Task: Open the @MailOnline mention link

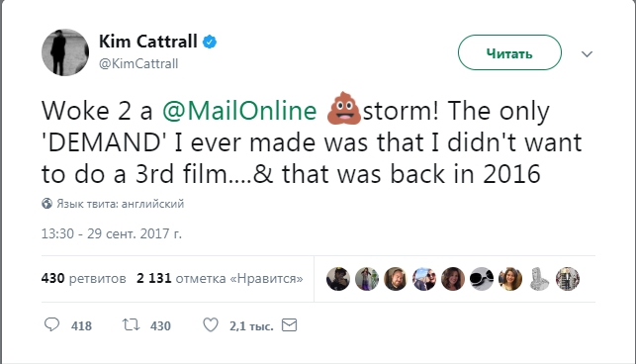Action: (239, 111)
